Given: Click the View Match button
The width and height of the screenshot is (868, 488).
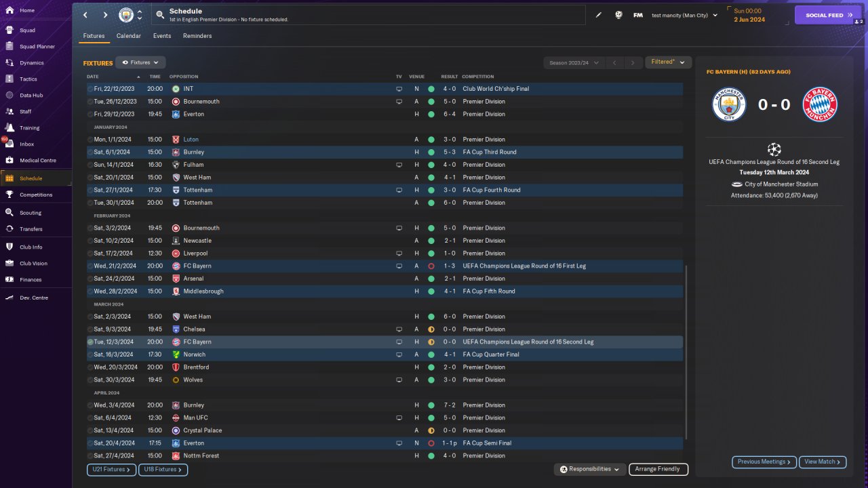Looking at the screenshot, I should tap(823, 462).
